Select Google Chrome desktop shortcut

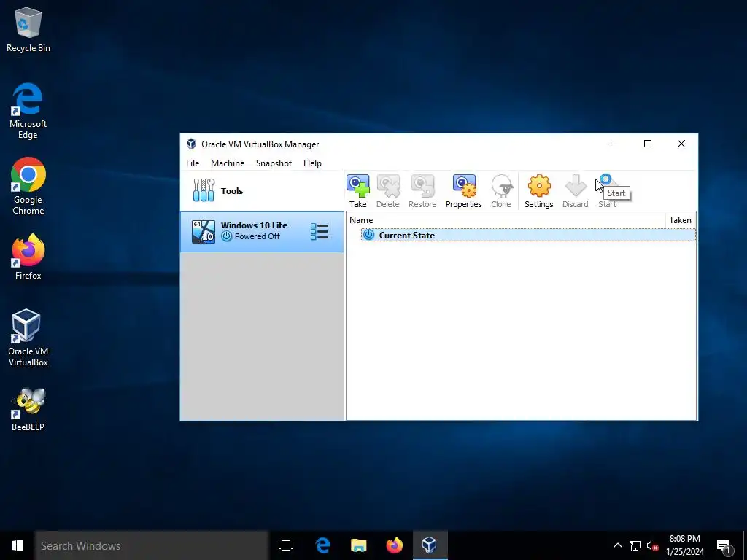pyautogui.click(x=28, y=186)
